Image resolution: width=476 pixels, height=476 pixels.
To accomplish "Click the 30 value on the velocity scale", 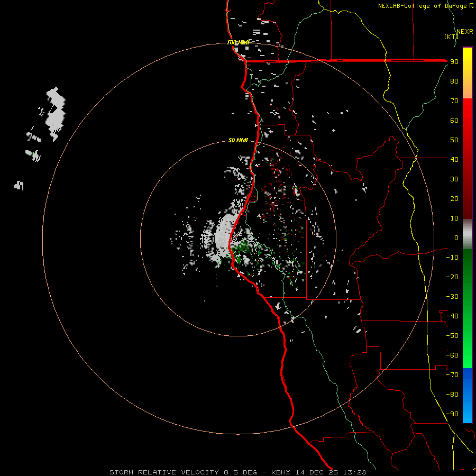I will 454,179.
